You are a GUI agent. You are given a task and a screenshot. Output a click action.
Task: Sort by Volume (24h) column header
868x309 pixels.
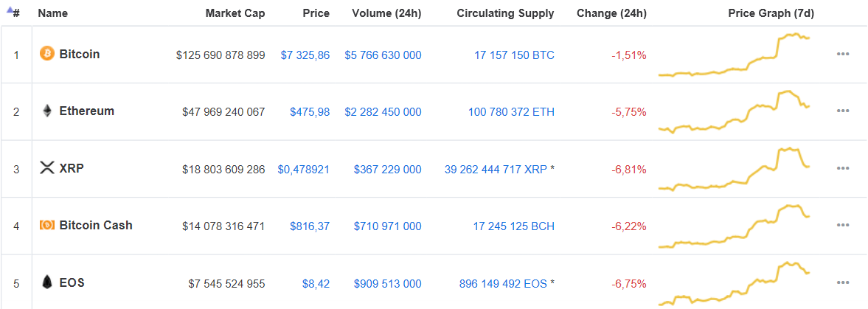386,13
